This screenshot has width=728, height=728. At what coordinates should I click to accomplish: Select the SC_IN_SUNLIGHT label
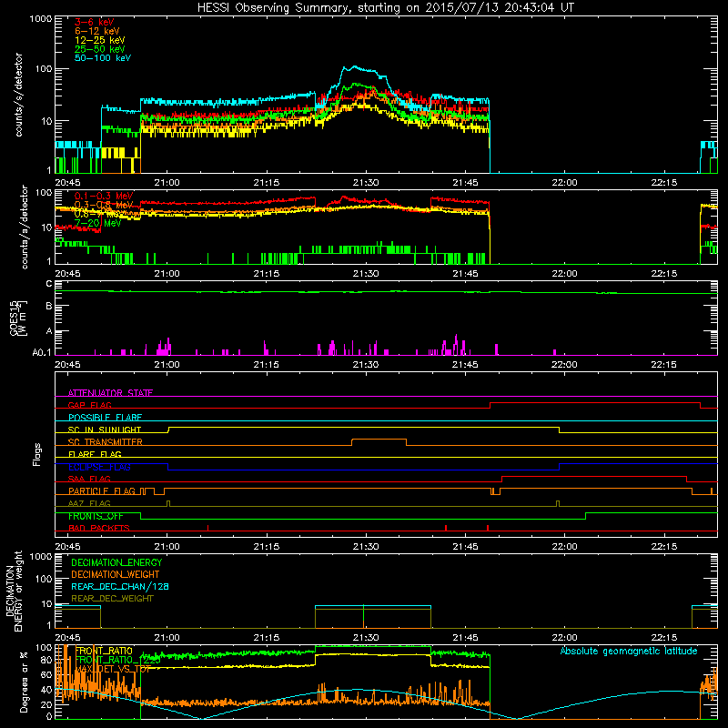105,430
